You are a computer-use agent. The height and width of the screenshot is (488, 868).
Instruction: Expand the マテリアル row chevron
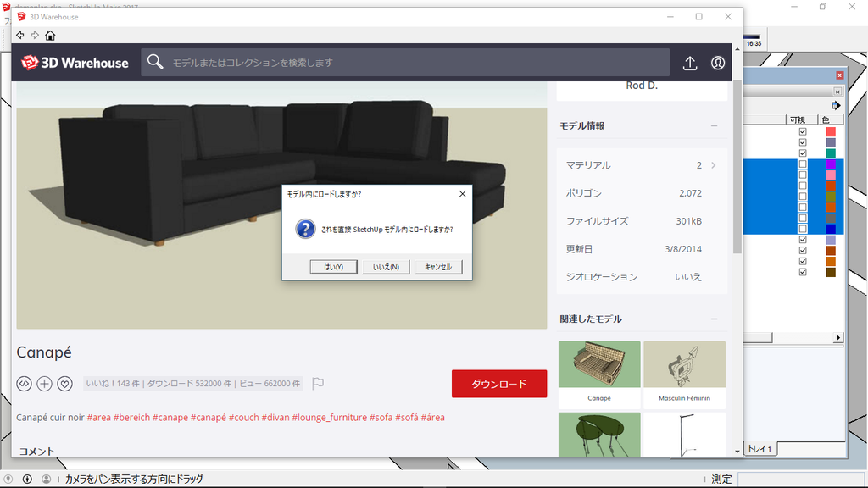pos(714,165)
